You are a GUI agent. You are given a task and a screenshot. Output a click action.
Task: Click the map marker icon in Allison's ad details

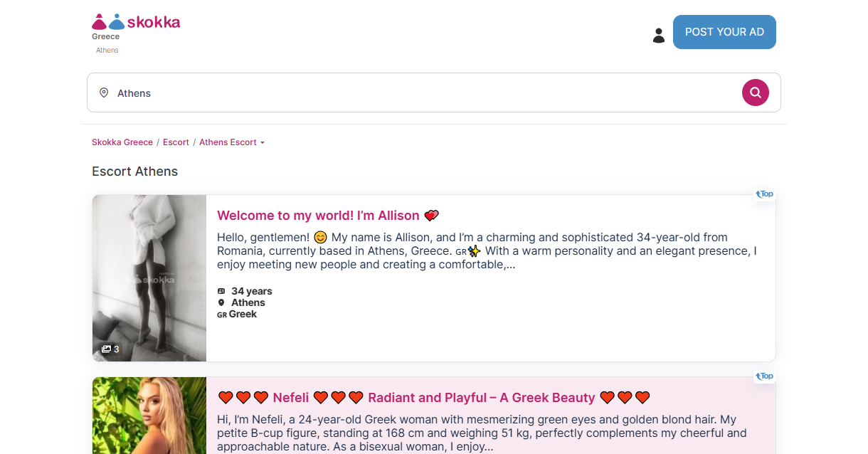(221, 302)
